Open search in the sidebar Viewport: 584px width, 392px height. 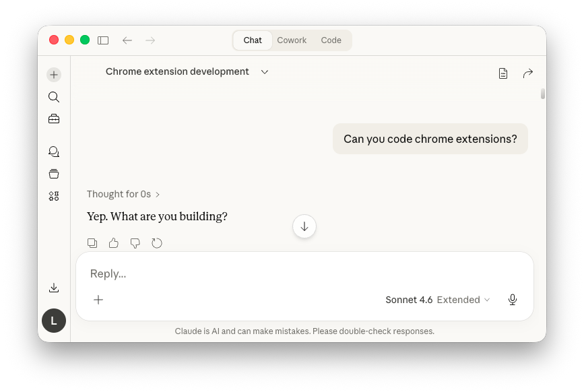[54, 96]
